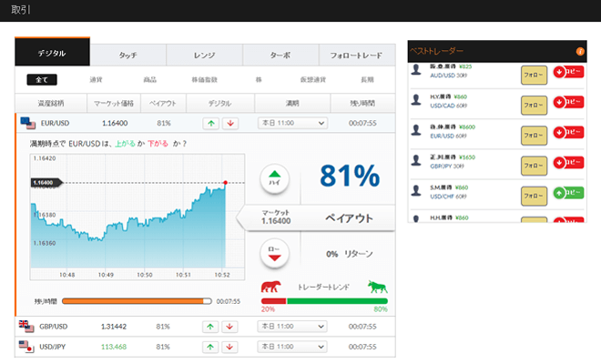601x364 pixels.
Task: Choose the round ハイ (High) button
Action: 274,178
